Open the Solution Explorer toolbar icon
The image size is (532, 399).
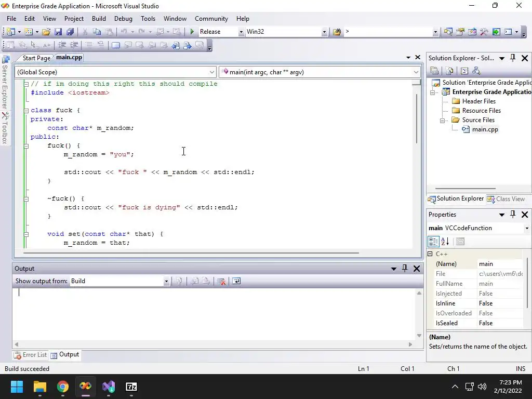pos(448,32)
